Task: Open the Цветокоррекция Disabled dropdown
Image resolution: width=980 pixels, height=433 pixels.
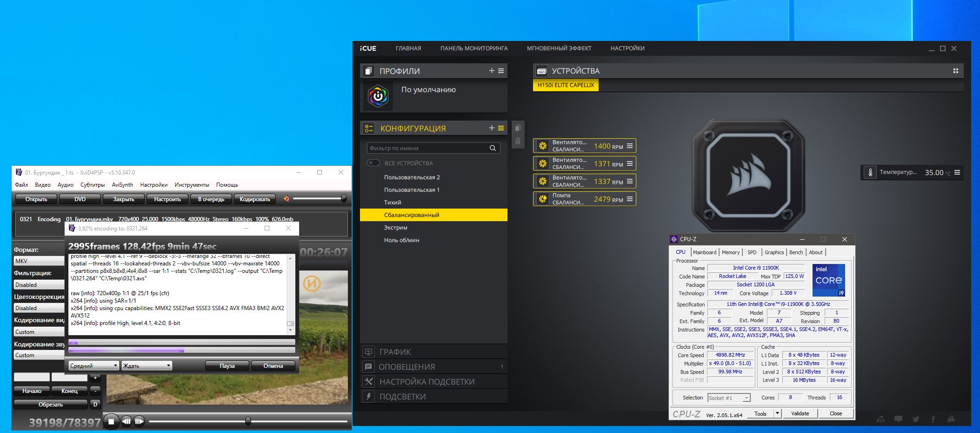Action: 39,308
